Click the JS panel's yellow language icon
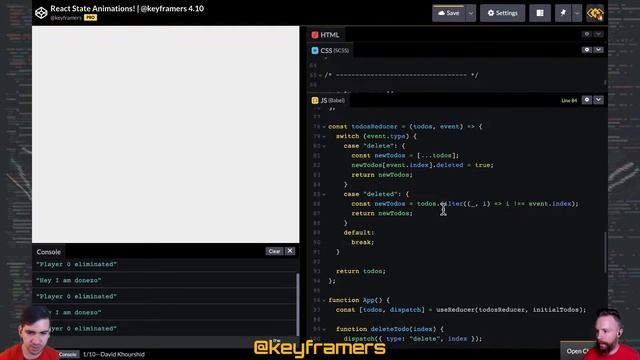This screenshot has width=640, height=360. [315, 100]
